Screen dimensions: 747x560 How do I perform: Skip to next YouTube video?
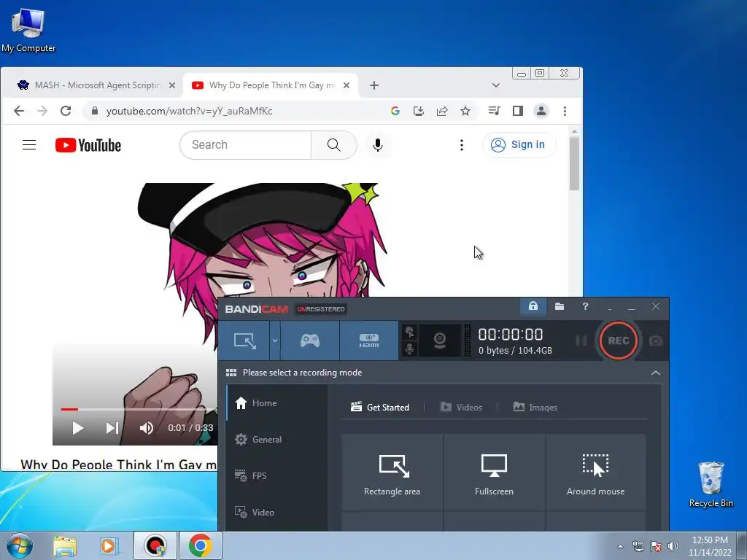112,427
